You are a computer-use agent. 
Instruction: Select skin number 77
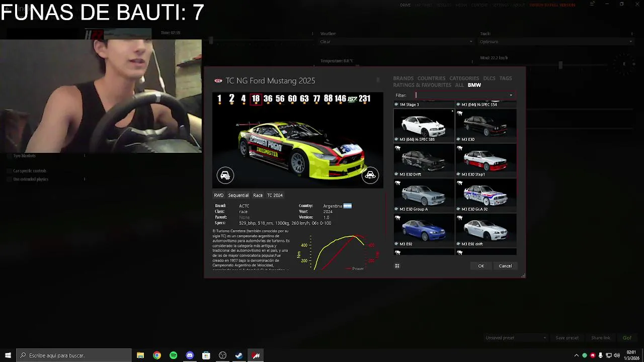[316, 99]
